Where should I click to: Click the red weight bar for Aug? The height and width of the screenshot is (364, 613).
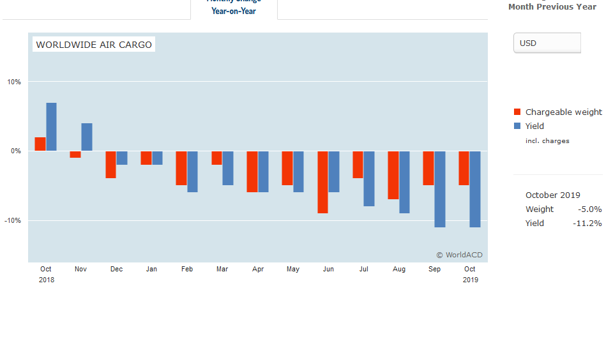[393, 175]
